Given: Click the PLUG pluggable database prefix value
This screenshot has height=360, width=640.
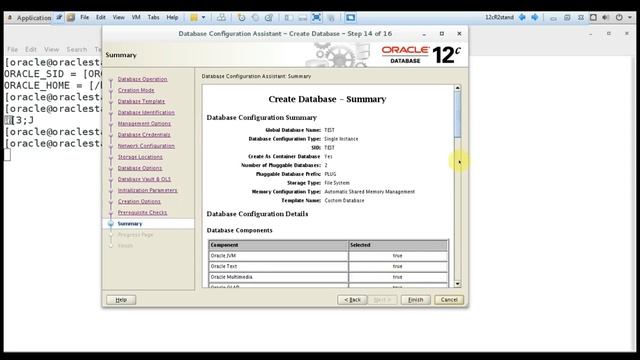Looking at the screenshot, I should coord(330,174).
